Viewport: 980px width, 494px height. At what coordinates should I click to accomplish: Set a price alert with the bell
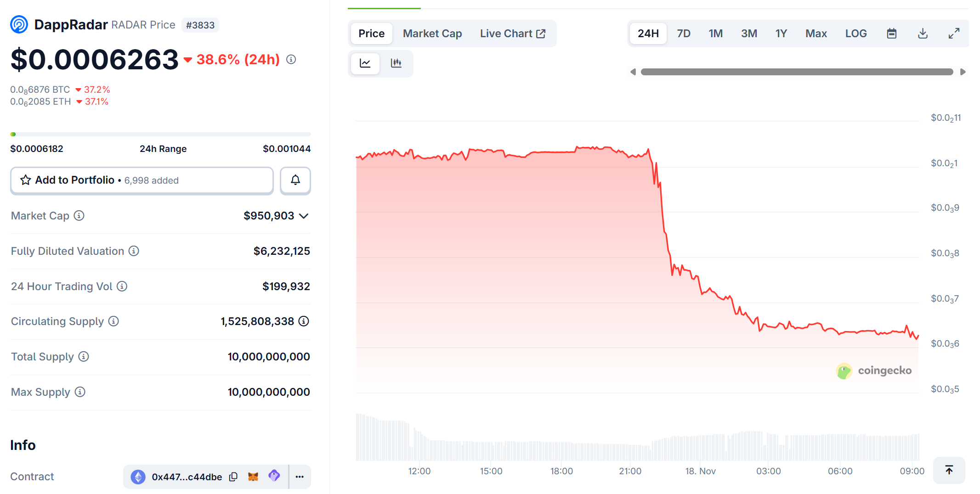tap(295, 180)
